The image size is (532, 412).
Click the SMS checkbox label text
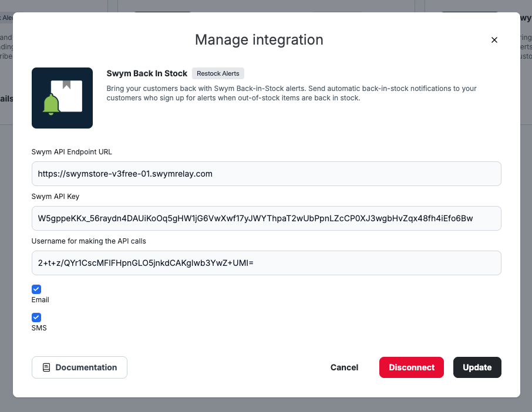coord(39,328)
